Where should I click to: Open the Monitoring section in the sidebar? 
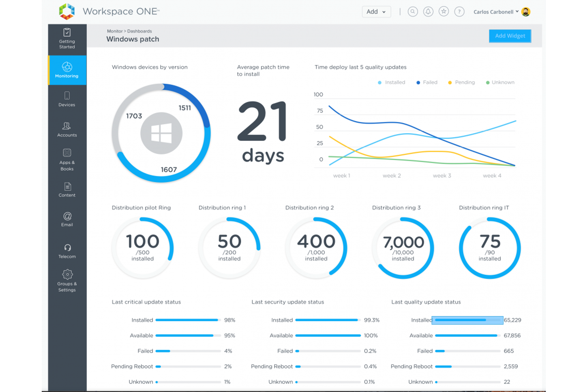coord(67,70)
